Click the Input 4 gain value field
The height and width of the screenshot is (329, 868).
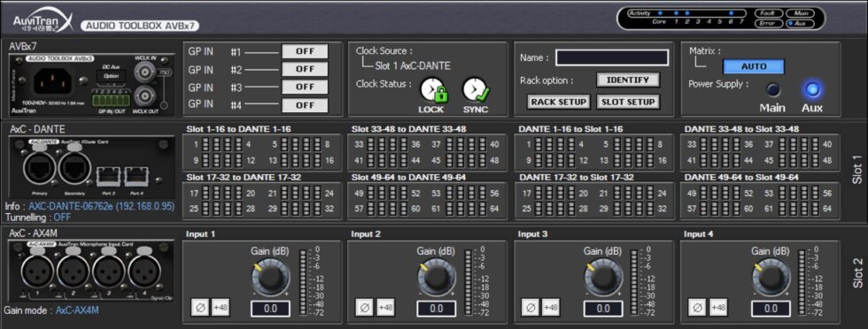(x=771, y=309)
